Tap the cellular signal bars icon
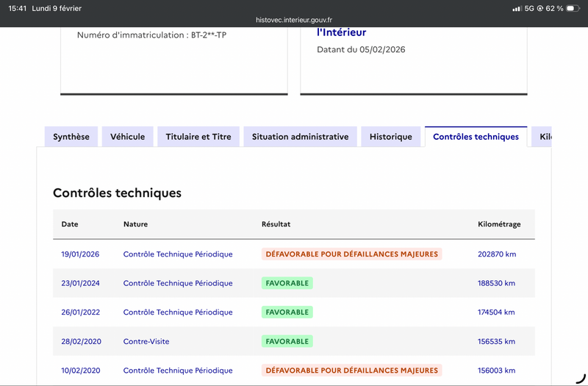 click(x=517, y=9)
